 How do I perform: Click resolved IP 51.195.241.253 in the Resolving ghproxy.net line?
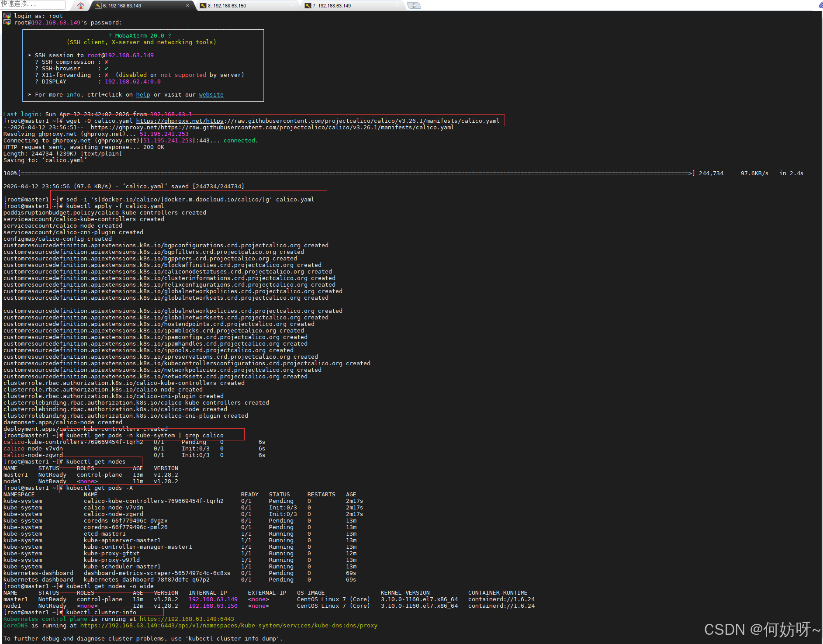coord(164,134)
